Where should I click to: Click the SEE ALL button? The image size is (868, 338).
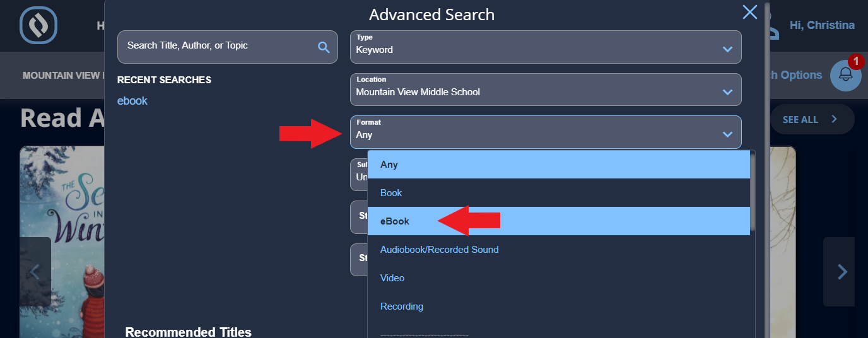click(812, 119)
